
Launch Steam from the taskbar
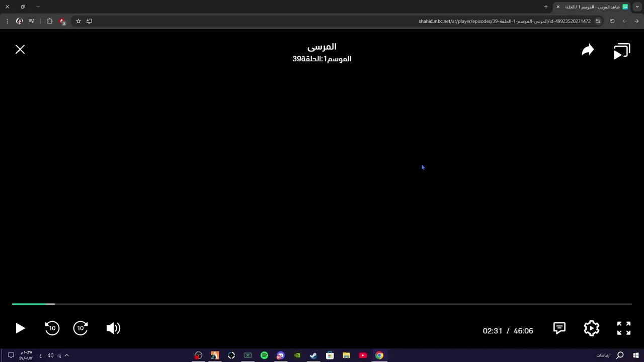pos(313,355)
